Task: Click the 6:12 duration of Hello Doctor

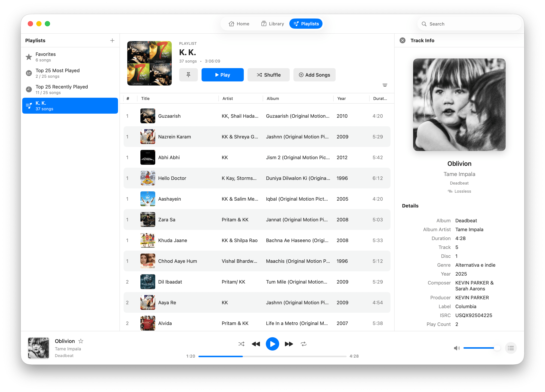Action: coord(378,178)
